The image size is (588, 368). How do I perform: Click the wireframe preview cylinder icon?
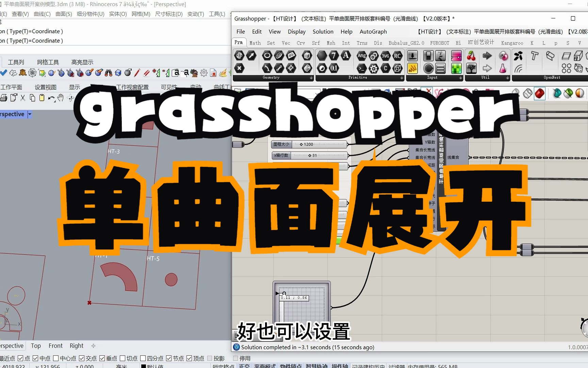point(527,93)
